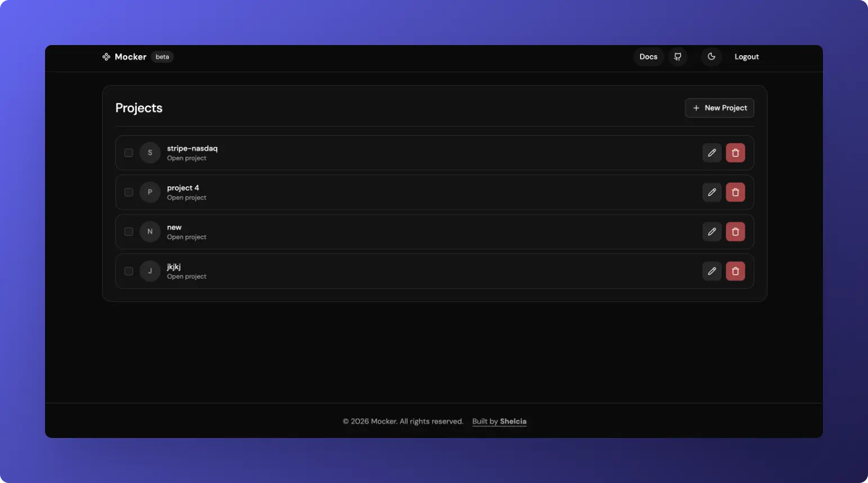Screen dimensions: 868x483
Task: Open the Docs page
Action: click(x=648, y=57)
